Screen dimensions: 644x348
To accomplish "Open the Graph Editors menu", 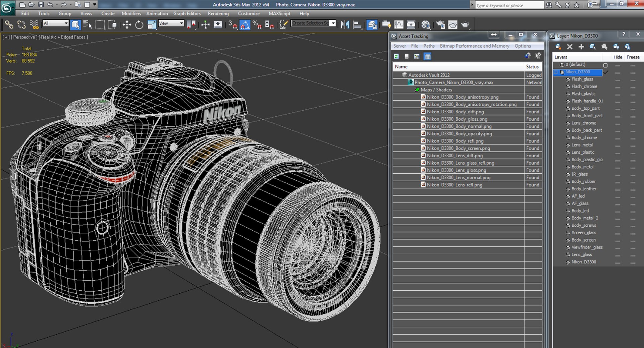I will click(x=187, y=13).
